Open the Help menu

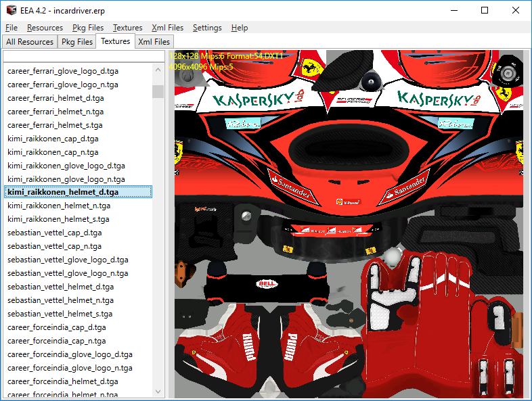[240, 28]
